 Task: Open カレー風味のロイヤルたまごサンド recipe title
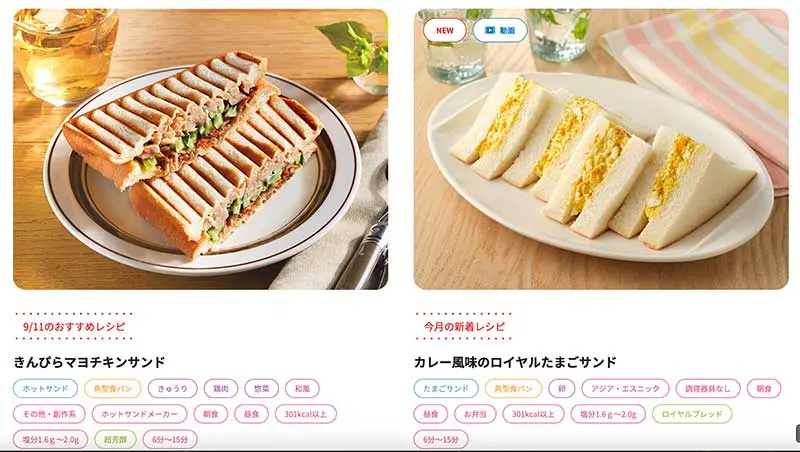tap(515, 362)
